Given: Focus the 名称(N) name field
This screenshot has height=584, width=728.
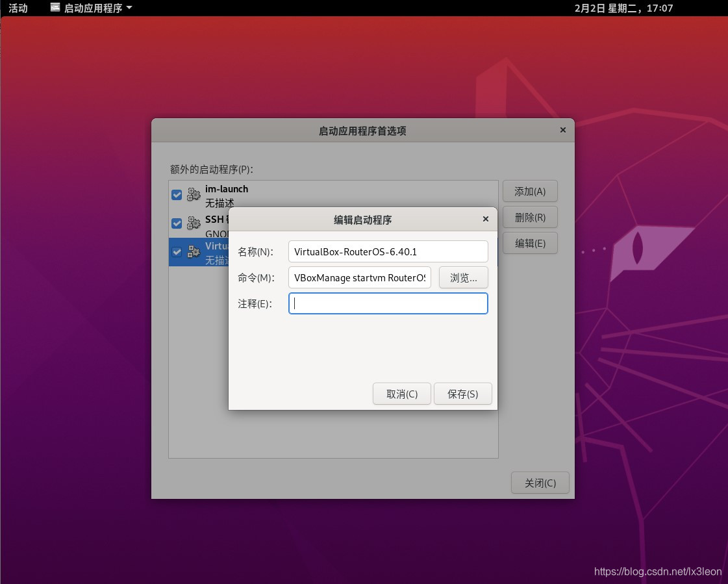Looking at the screenshot, I should tap(388, 252).
